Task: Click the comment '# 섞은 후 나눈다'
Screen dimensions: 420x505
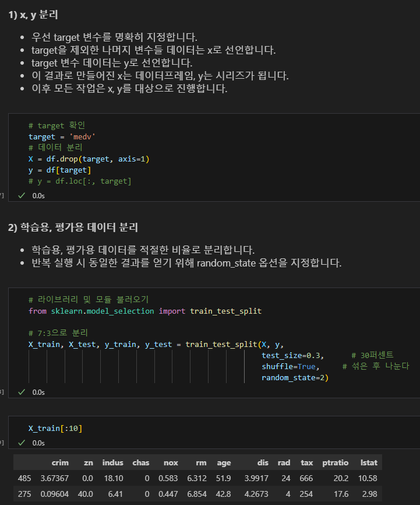Action: (x=376, y=366)
